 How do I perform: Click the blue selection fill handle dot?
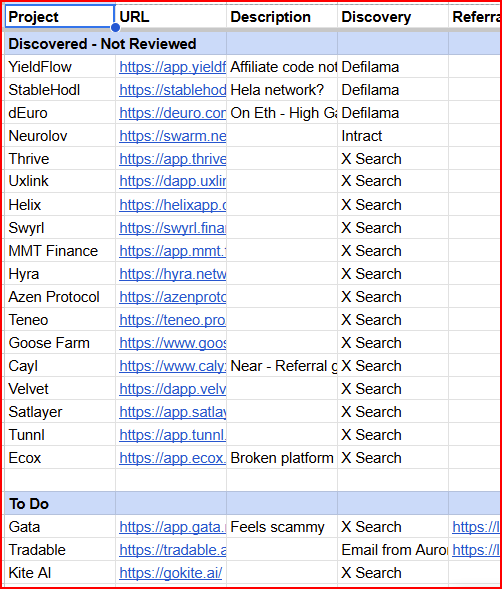pos(115,27)
